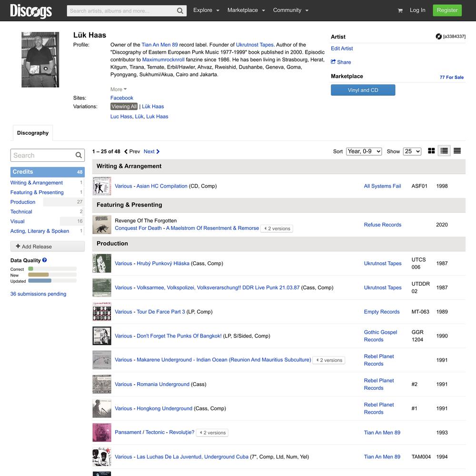Focus the header search input field
This screenshot has height=476, width=476.
click(121, 11)
